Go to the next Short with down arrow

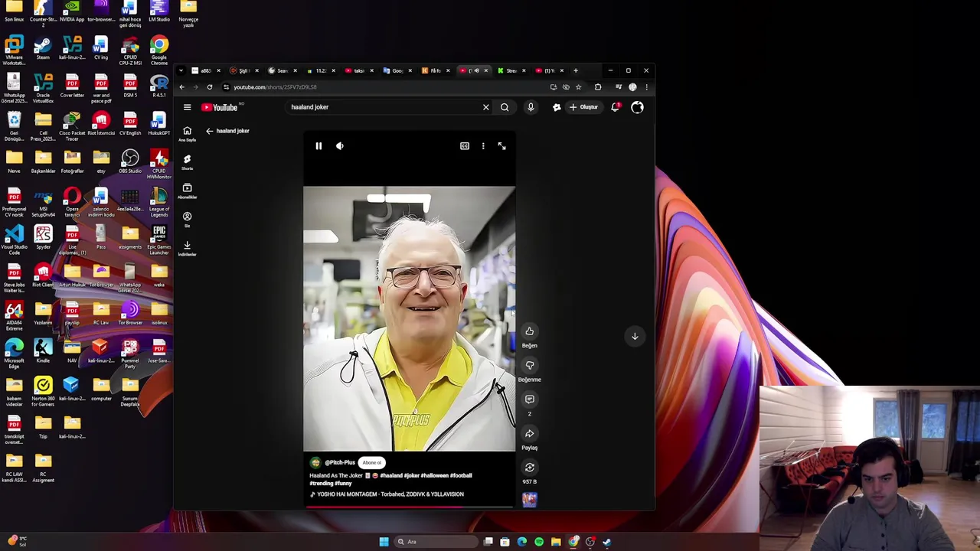click(x=635, y=336)
